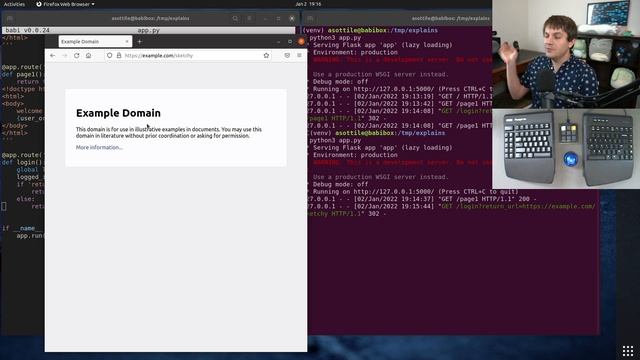Screen dimensions: 640x360
Task: Close the Example Domain tab
Action: 127,42
